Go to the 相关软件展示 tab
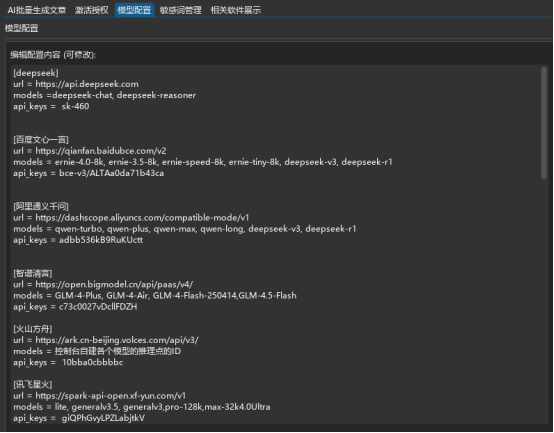The width and height of the screenshot is (554, 433). [236, 10]
